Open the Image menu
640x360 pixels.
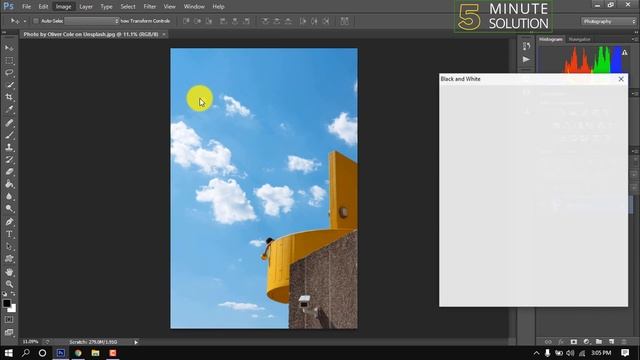(x=63, y=7)
